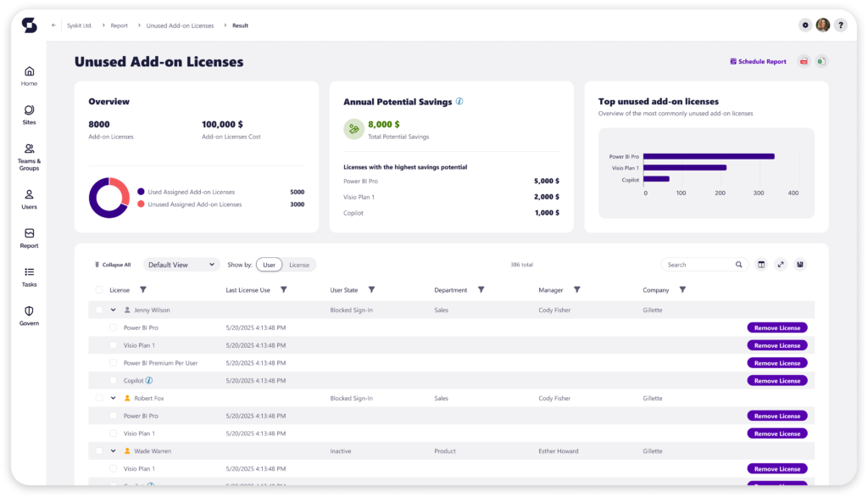Remove License for Wade Warren's Visio Plan 1

click(x=776, y=468)
